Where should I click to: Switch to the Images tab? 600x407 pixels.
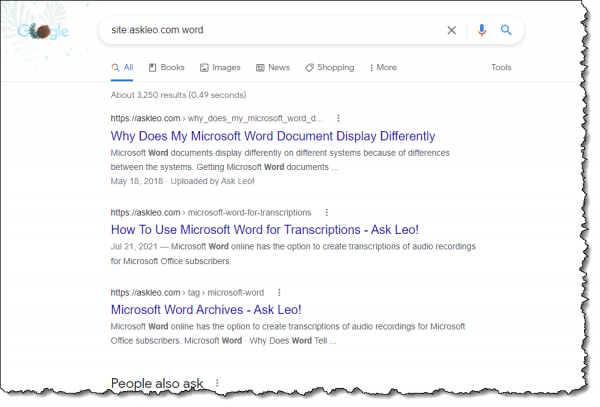click(x=220, y=68)
